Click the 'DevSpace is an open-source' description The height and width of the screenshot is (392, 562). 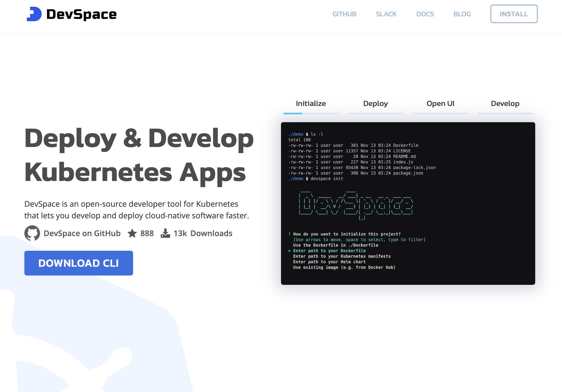pos(137,210)
